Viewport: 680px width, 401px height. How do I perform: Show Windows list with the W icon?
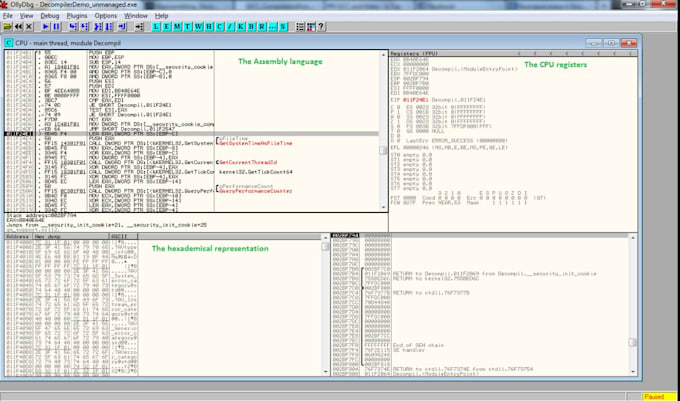198,27
